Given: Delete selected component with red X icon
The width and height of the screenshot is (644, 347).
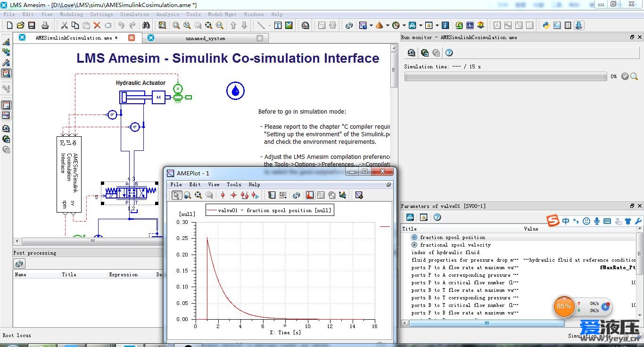Looking at the screenshot, I should pyautogui.click(x=97, y=25).
